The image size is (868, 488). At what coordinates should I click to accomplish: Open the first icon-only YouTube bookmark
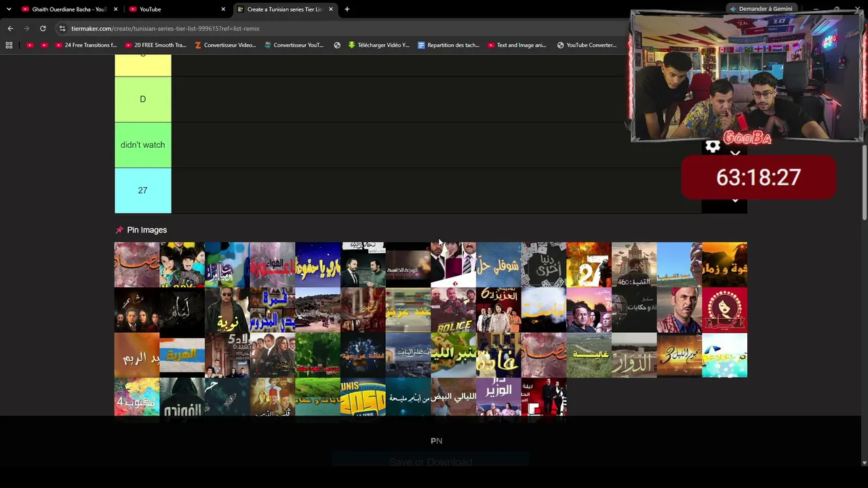click(30, 45)
